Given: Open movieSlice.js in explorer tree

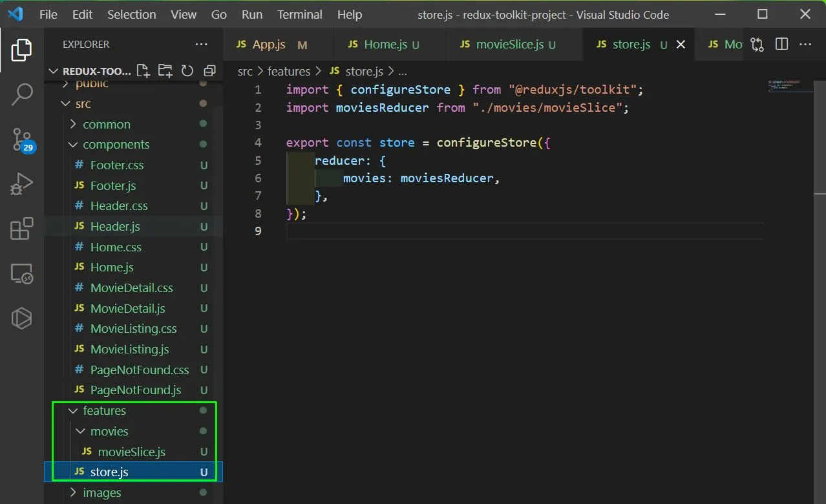Looking at the screenshot, I should [x=132, y=452].
